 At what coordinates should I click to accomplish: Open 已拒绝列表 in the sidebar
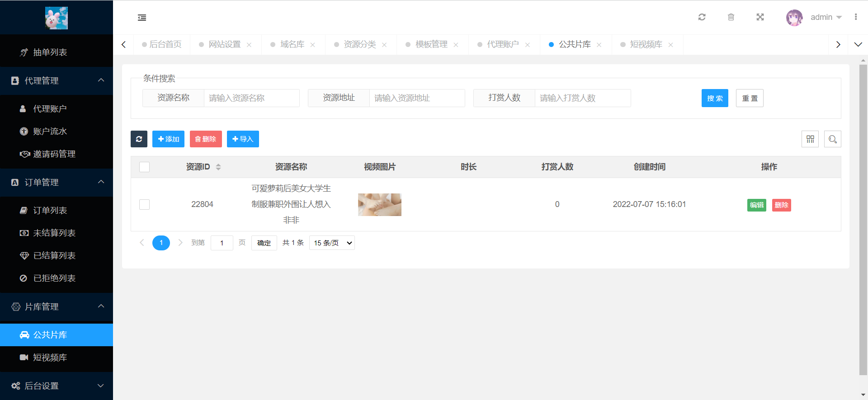[57, 278]
